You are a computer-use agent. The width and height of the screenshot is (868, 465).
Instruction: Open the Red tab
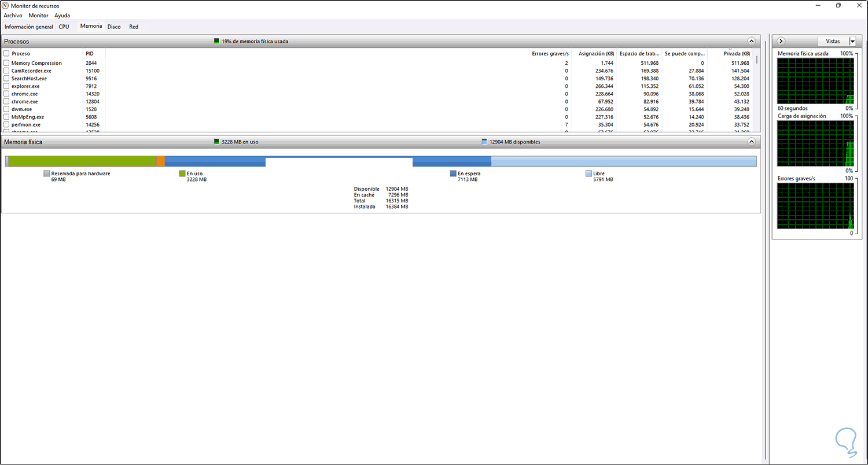[134, 27]
